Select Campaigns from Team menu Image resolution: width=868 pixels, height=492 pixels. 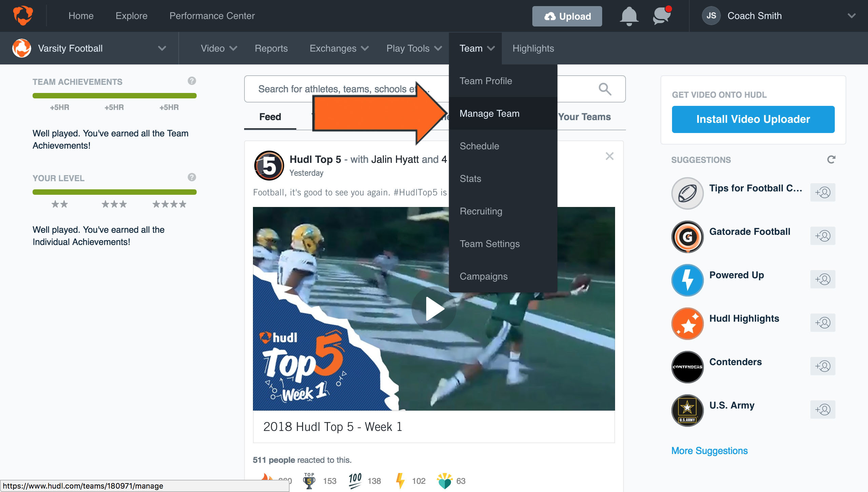(x=503, y=276)
